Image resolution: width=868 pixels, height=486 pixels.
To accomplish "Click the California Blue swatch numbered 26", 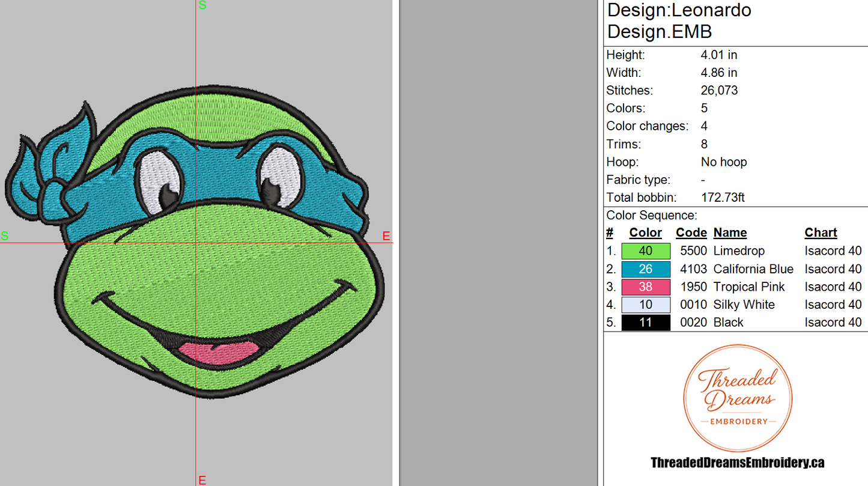I will 646,269.
